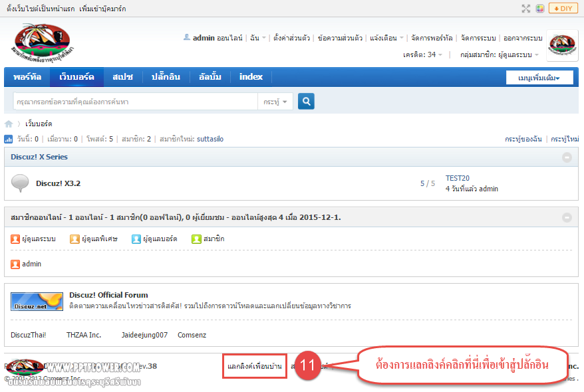This screenshot has width=584, height=392.
Task: Open the THZAA Inc. friend link
Action: (x=84, y=335)
